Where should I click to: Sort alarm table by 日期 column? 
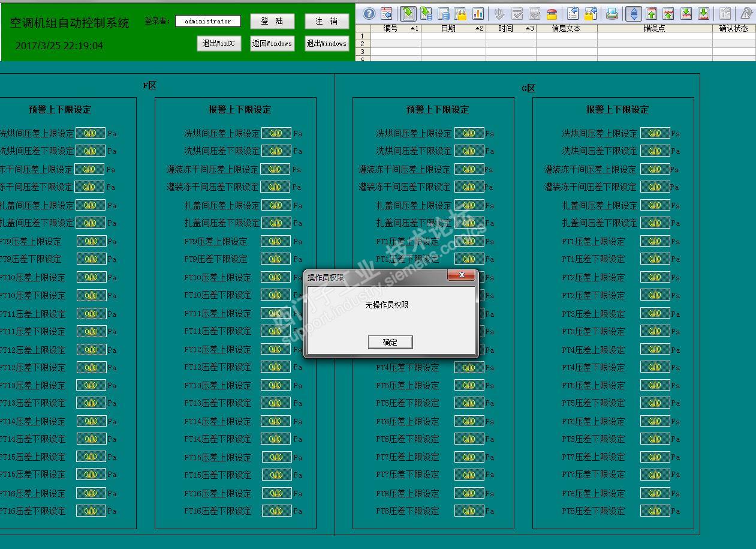pos(453,28)
